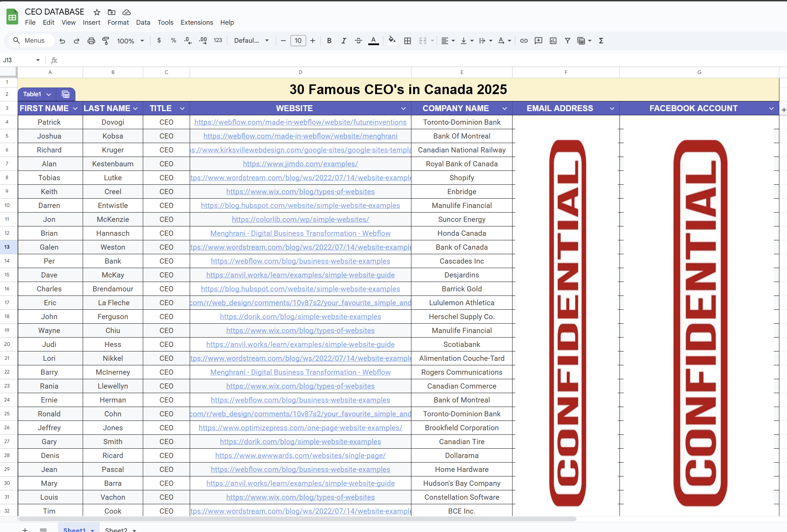Viewport: 787px width, 532px height.
Task: Toggle strikethrough formatting
Action: 358,41
